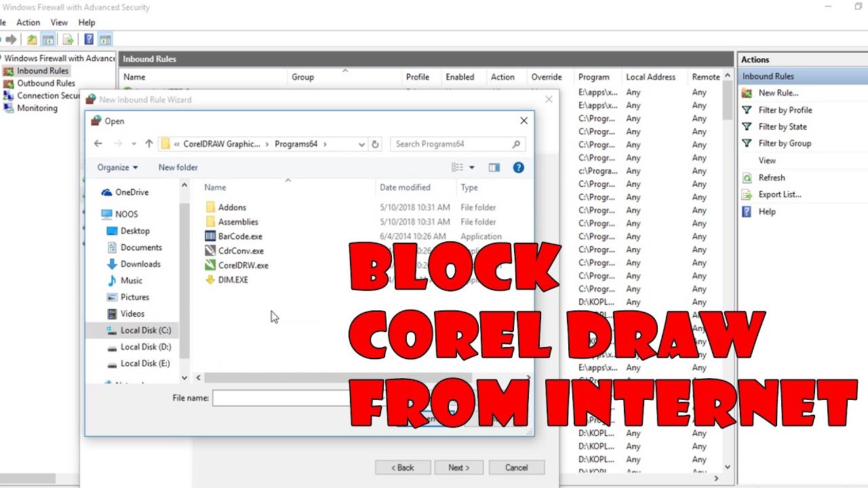Viewport: 868px width, 488px height.
Task: Click Filter by Group action
Action: coord(785,143)
